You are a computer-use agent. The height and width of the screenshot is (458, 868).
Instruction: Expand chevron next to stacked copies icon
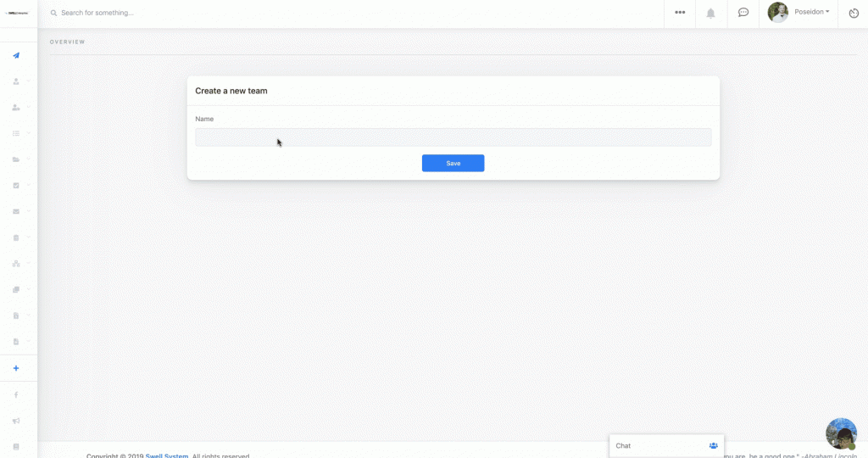(29, 289)
